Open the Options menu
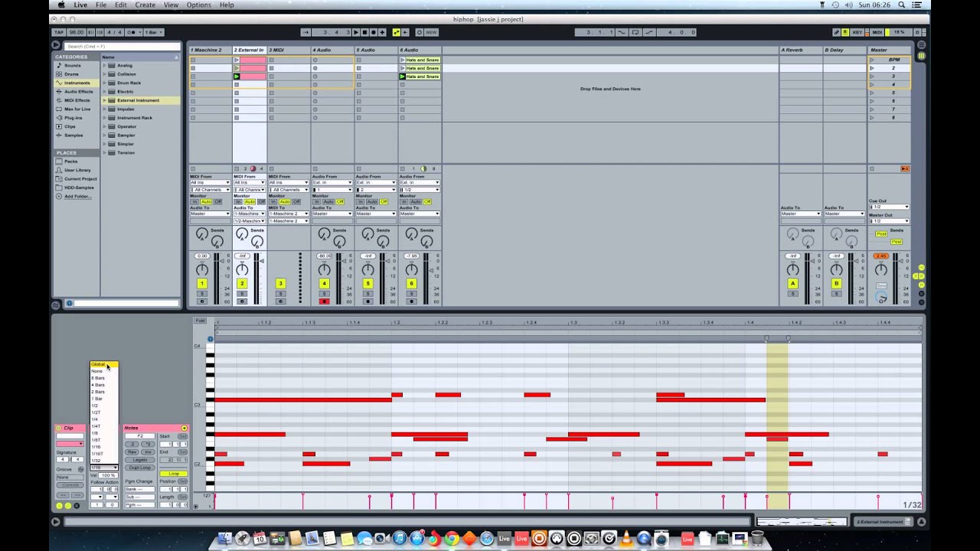Image resolution: width=980 pixels, height=551 pixels. pyautogui.click(x=198, y=5)
